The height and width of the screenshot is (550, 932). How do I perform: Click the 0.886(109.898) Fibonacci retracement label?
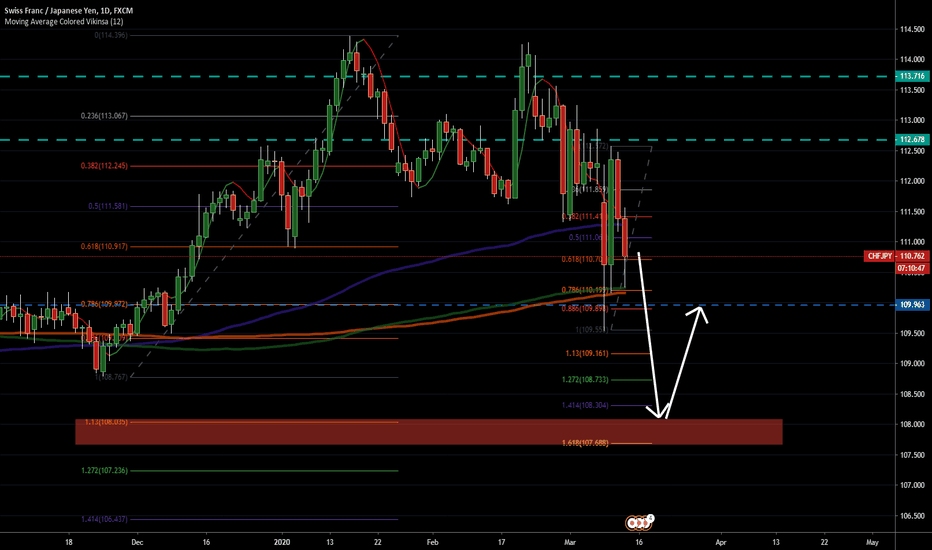pos(585,309)
